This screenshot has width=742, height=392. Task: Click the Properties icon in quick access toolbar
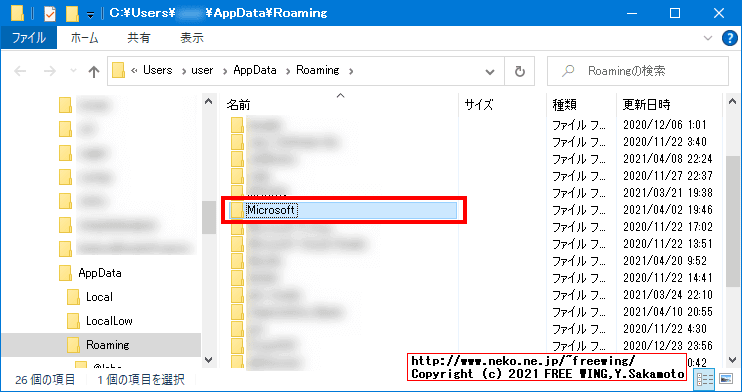49,13
